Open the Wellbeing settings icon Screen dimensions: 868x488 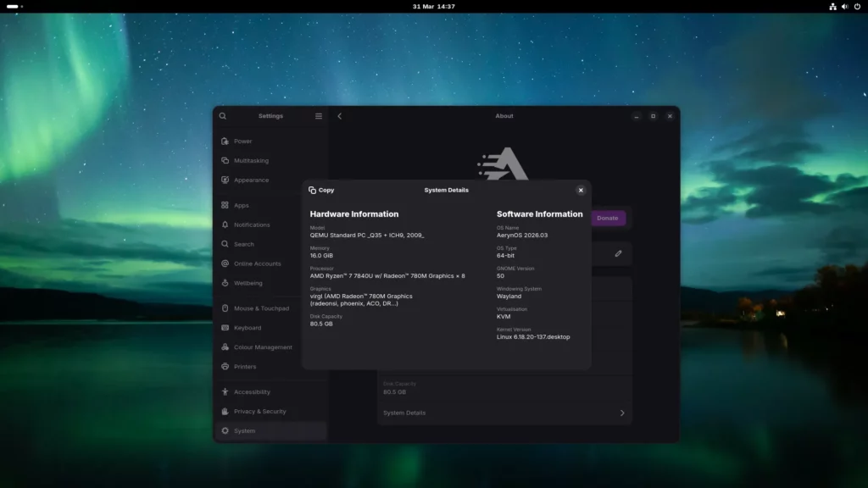(x=223, y=283)
